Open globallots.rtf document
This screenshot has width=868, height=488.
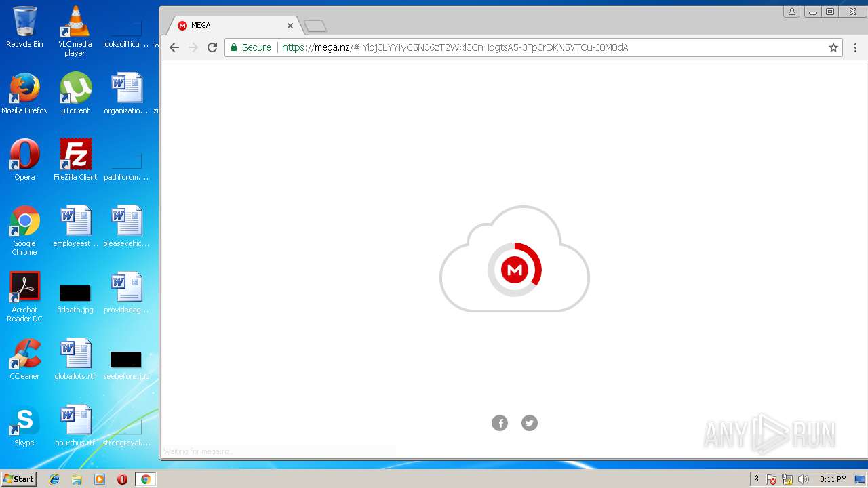point(75,359)
